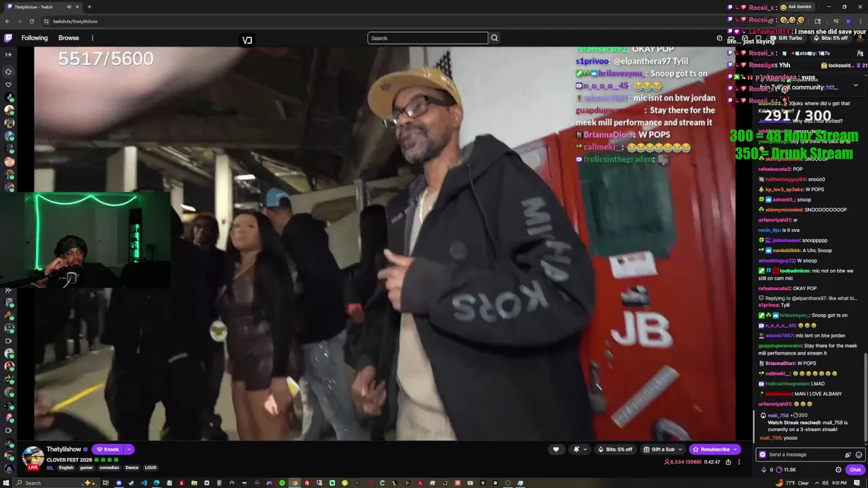
Task: Open the notification bell dropdown
Action: [580, 449]
